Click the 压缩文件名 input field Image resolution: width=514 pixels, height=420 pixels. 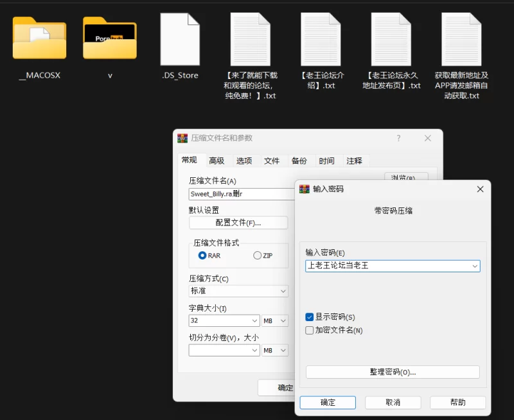[x=241, y=194]
